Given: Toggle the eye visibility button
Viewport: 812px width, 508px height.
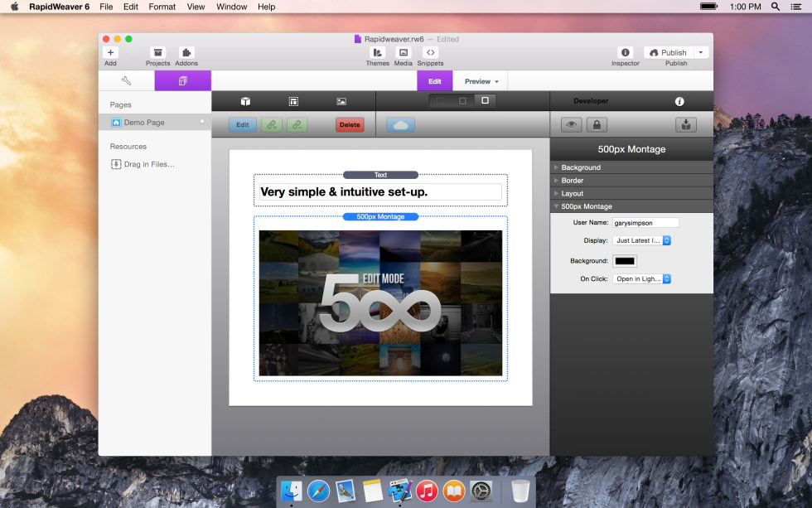Looking at the screenshot, I should point(571,125).
